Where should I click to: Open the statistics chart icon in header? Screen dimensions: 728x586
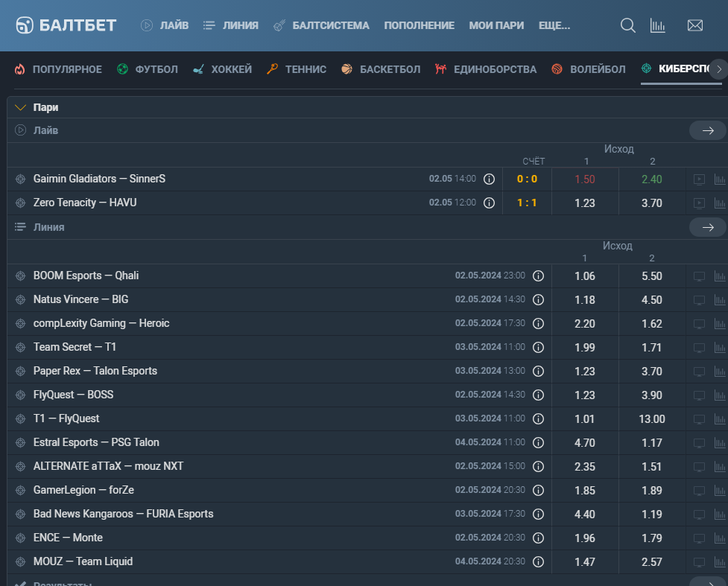(x=657, y=25)
